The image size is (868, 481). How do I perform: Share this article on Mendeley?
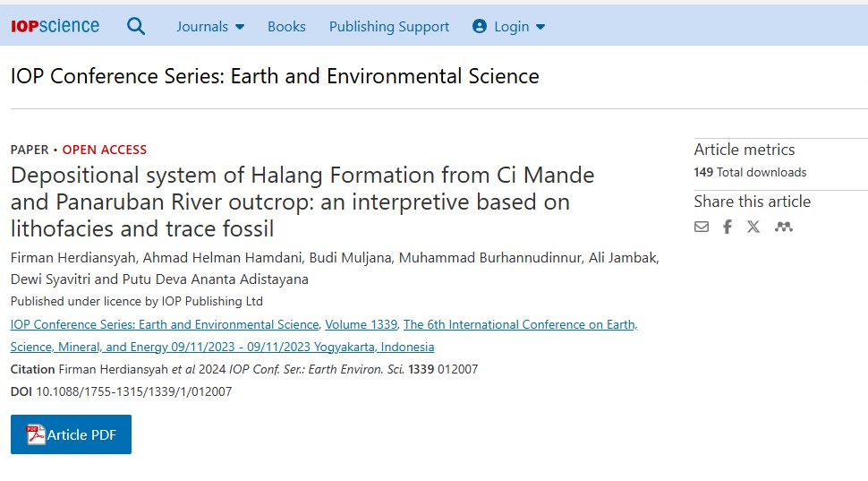pos(783,227)
